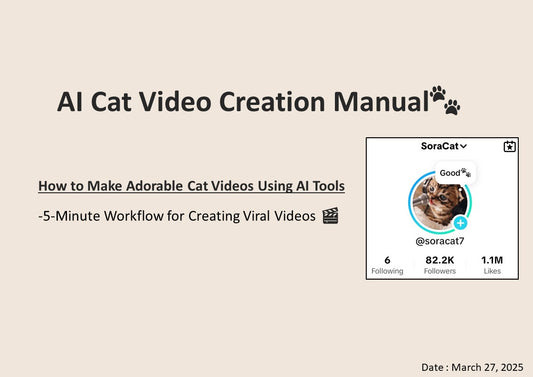Open the '1.1M Likes' count
Image resolution: width=533 pixels, height=377 pixels.
pos(492,265)
